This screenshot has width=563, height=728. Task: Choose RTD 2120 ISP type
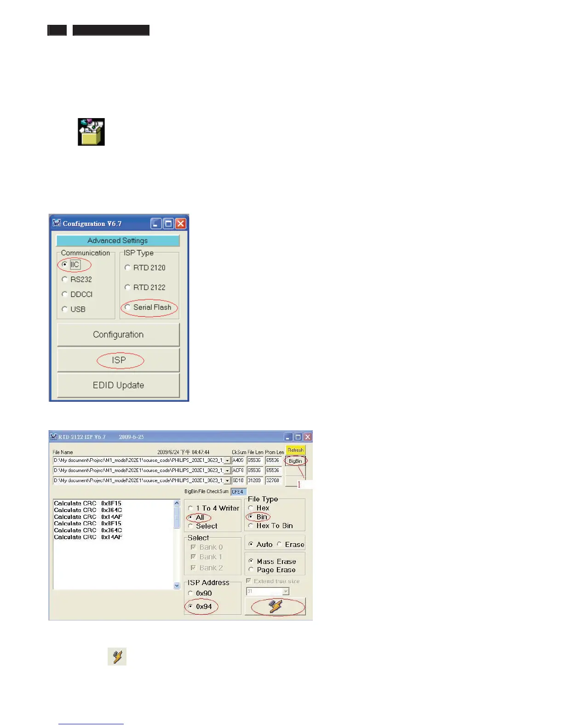pos(145,267)
